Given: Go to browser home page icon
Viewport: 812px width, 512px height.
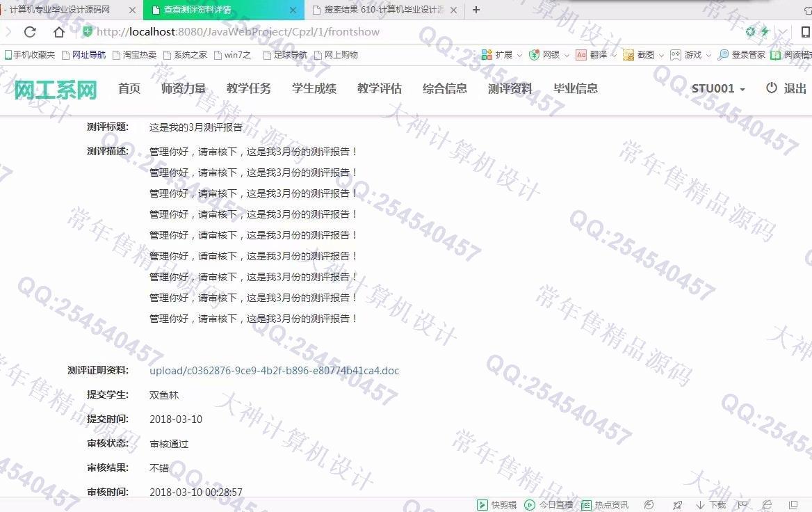Looking at the screenshot, I should coord(59,31).
